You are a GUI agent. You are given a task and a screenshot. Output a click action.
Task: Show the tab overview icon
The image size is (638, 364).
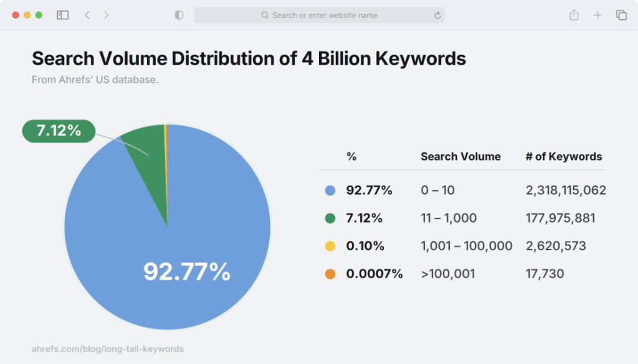(x=621, y=15)
